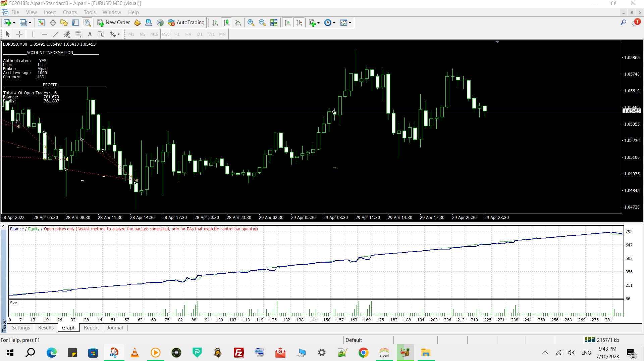Switch to the M1 timeframe

coord(131,34)
